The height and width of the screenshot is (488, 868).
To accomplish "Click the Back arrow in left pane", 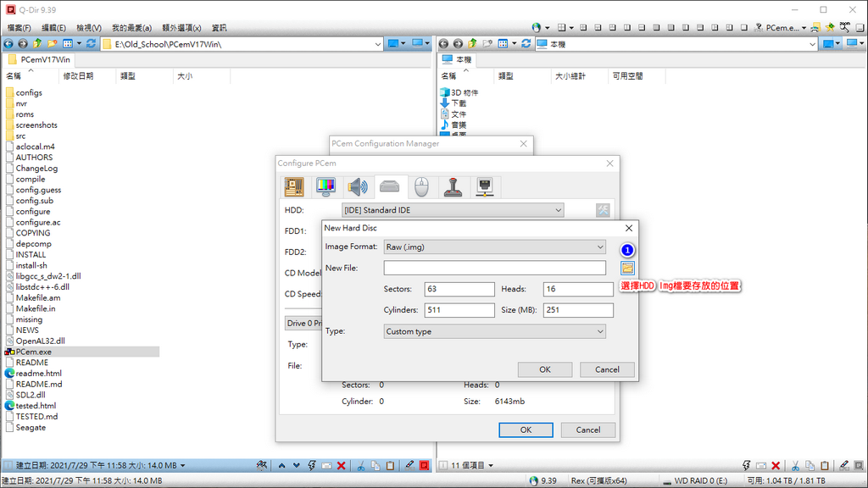I will click(x=8, y=44).
